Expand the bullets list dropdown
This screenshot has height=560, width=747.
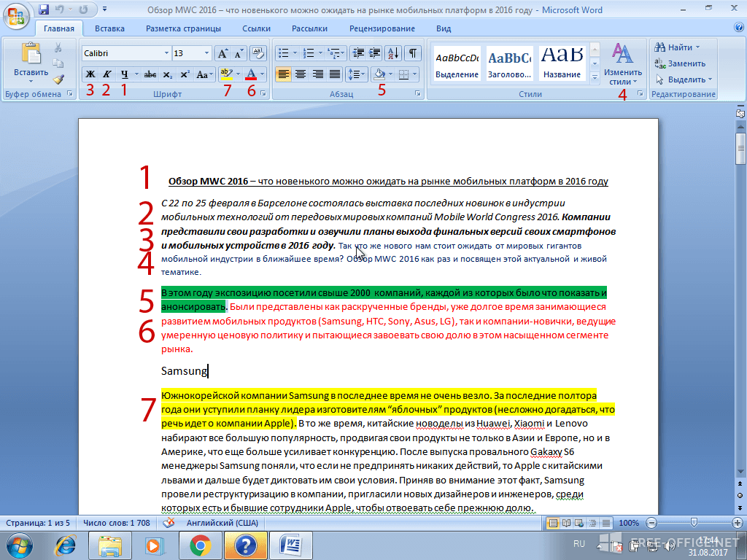click(x=295, y=53)
